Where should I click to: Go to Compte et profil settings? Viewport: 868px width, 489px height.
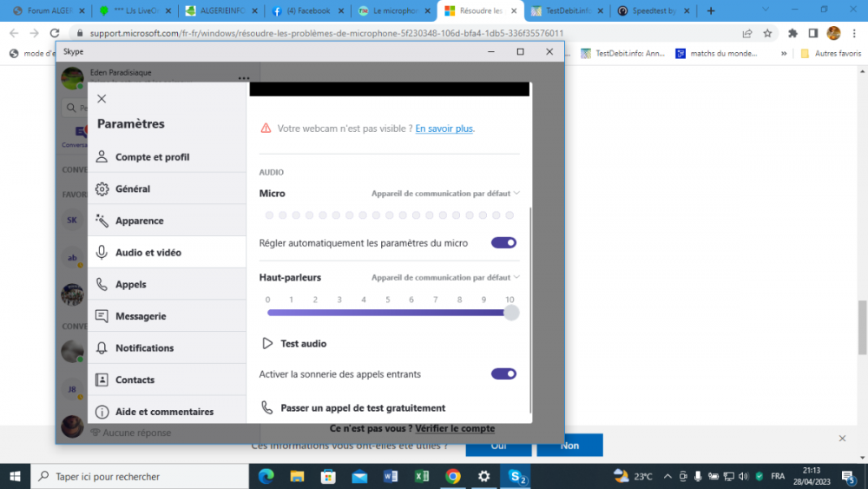pos(152,157)
